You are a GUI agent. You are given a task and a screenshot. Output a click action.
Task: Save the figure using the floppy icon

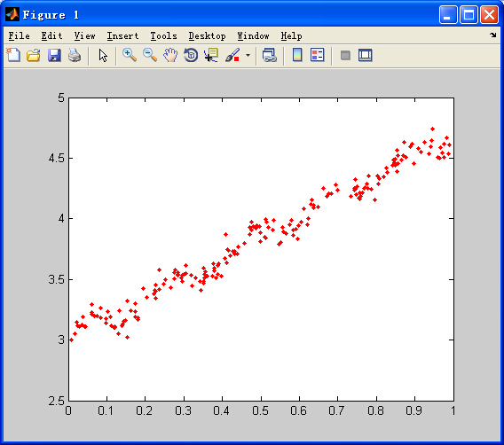[54, 55]
